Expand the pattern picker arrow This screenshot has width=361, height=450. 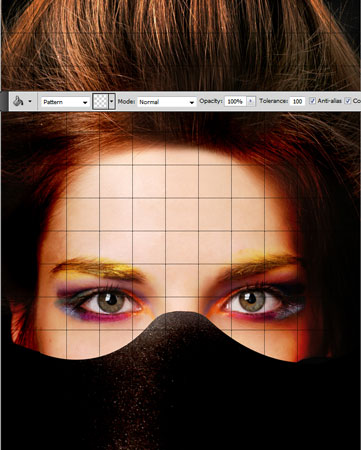click(112, 101)
